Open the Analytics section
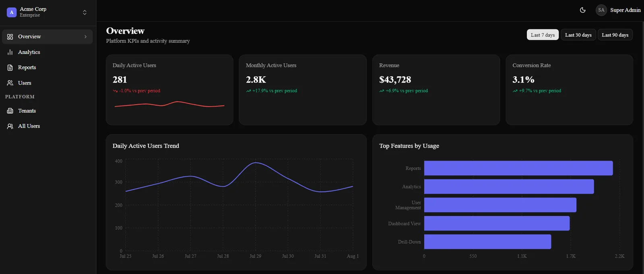644x274 pixels. (x=47, y=52)
